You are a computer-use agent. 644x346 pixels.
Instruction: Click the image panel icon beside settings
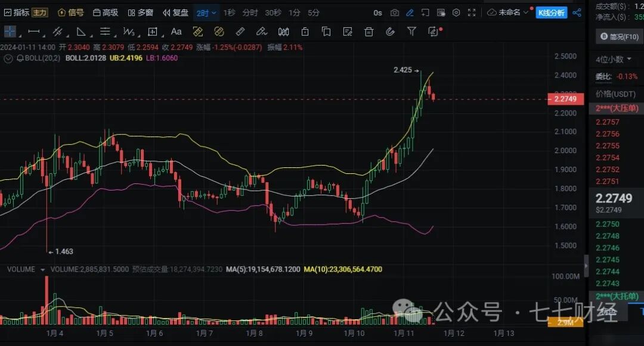pos(441,13)
